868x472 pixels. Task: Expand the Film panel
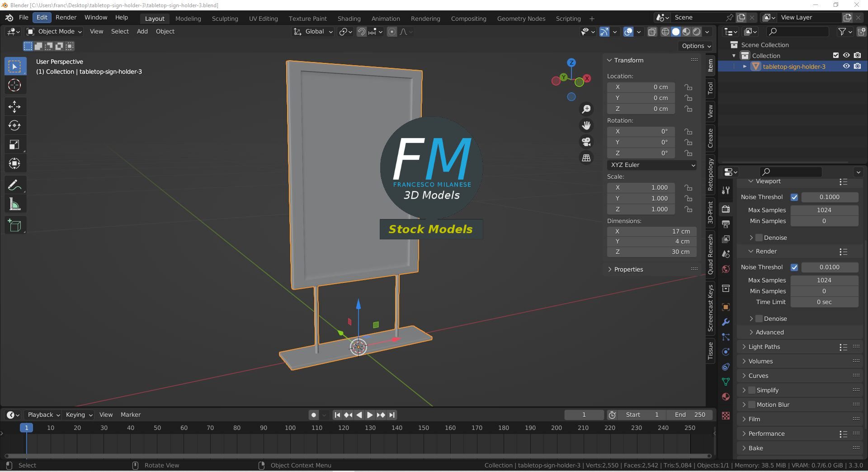click(x=754, y=419)
